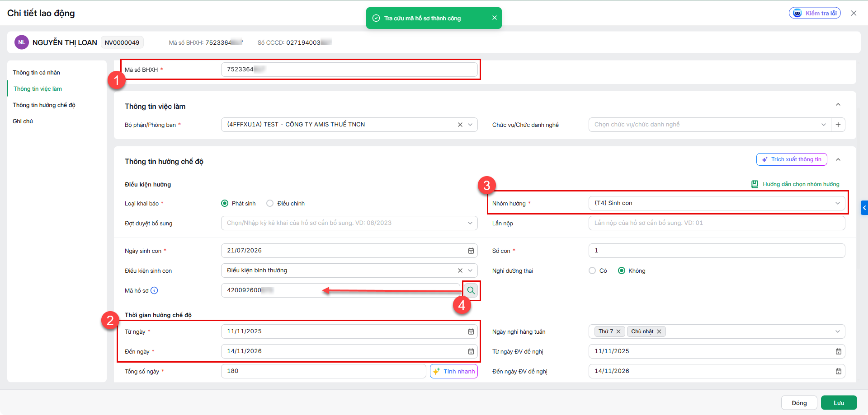Choose Có for Nghỉ dưỡng thai

[x=592, y=270]
